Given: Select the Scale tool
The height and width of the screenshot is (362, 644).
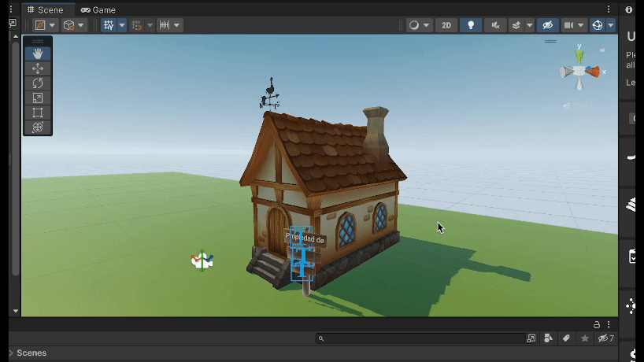Looking at the screenshot, I should pyautogui.click(x=38, y=98).
